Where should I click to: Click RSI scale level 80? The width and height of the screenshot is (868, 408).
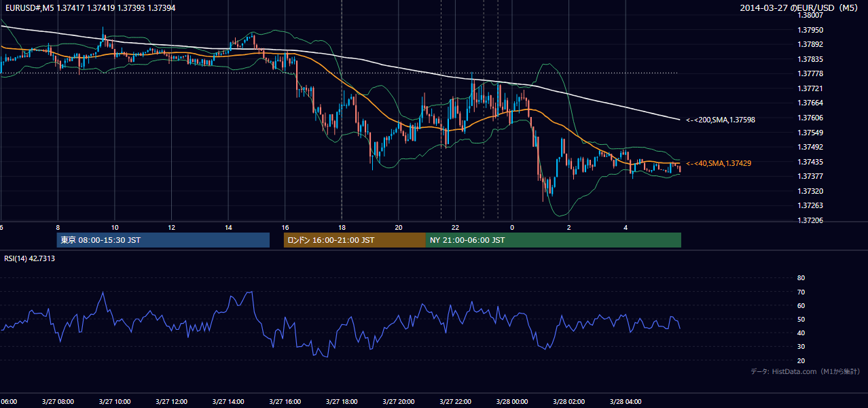click(x=801, y=278)
